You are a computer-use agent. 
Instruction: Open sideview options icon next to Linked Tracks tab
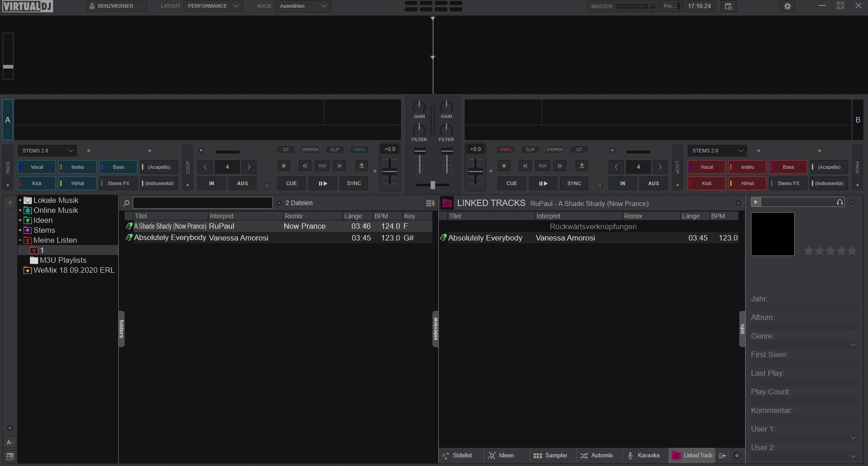point(723,456)
